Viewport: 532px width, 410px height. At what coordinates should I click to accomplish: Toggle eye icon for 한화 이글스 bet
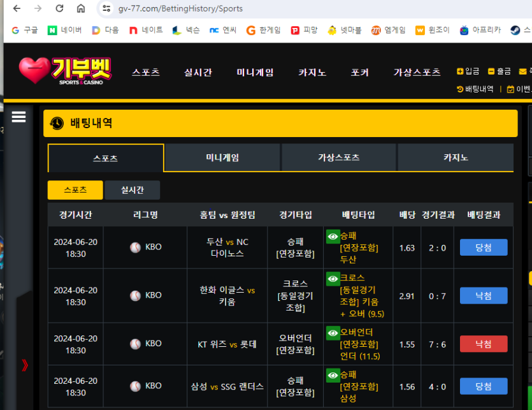pos(333,279)
